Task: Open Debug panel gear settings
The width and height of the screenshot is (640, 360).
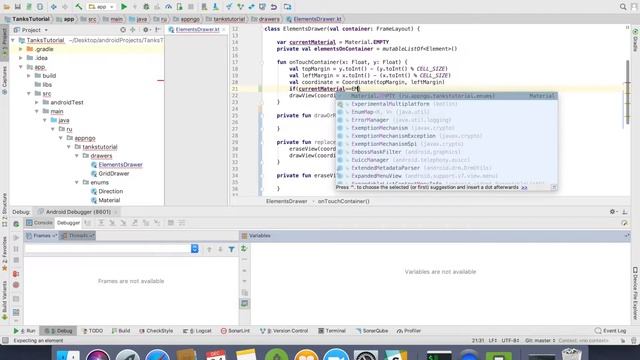Action: (613, 211)
